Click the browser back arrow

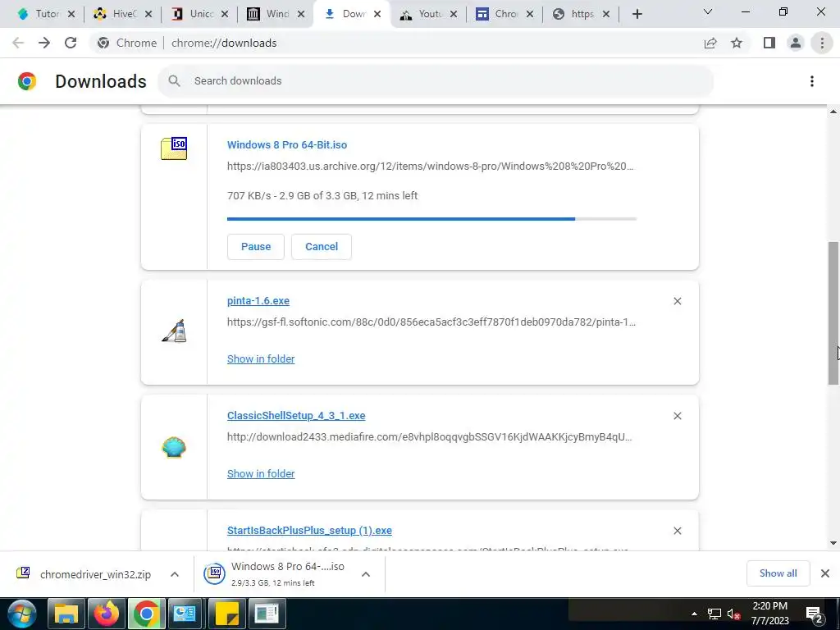18,43
